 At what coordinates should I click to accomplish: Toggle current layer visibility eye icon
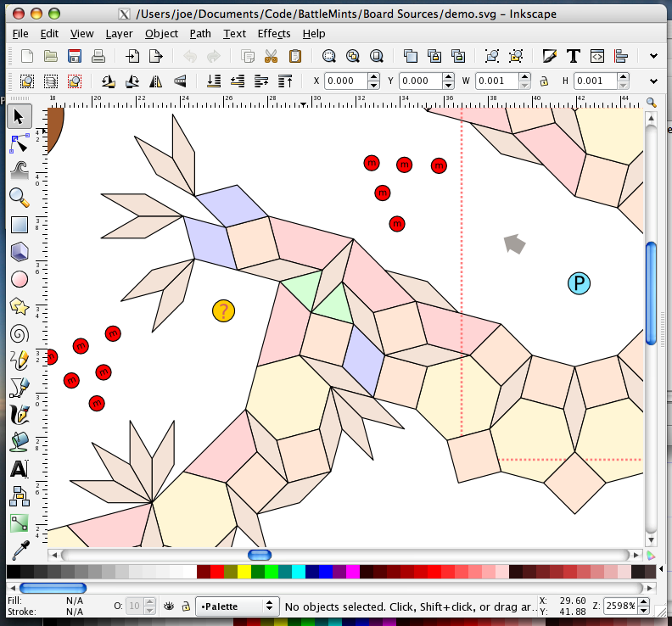point(169,606)
